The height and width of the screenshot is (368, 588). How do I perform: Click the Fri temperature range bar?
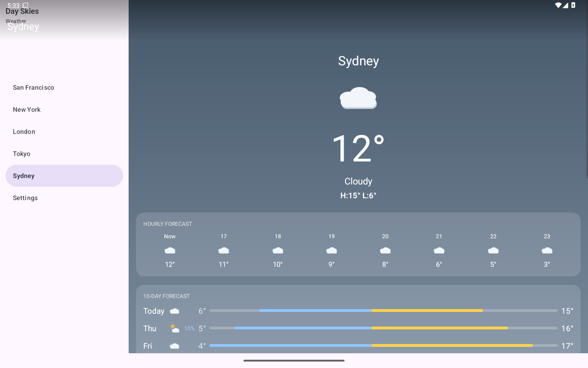384,345
